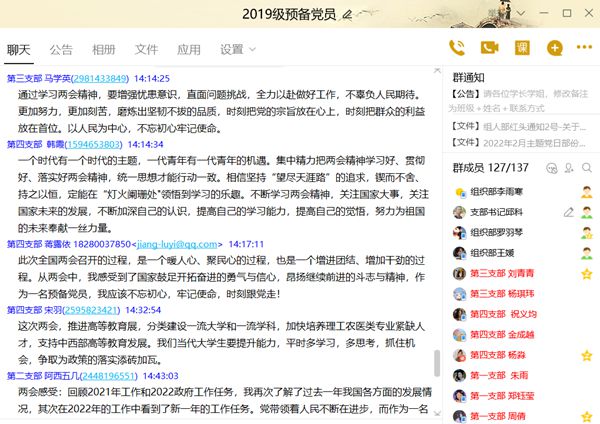600x424 pixels.
Task: Click timestamp 14:17:11
Action: coord(246,244)
